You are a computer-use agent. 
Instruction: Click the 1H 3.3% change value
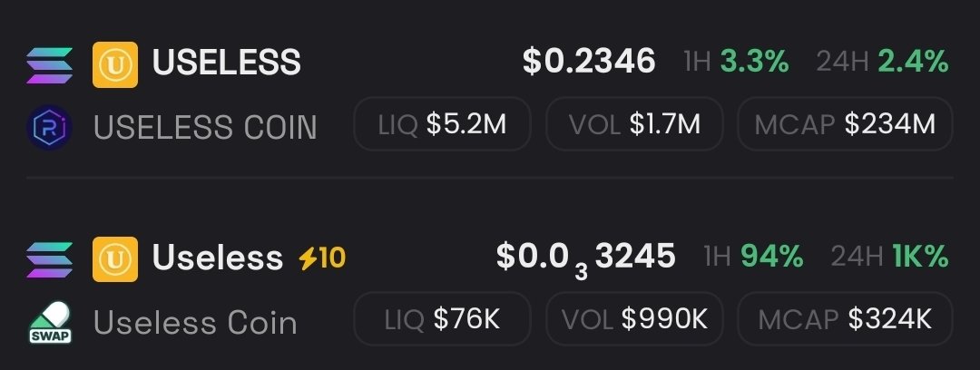point(753,62)
